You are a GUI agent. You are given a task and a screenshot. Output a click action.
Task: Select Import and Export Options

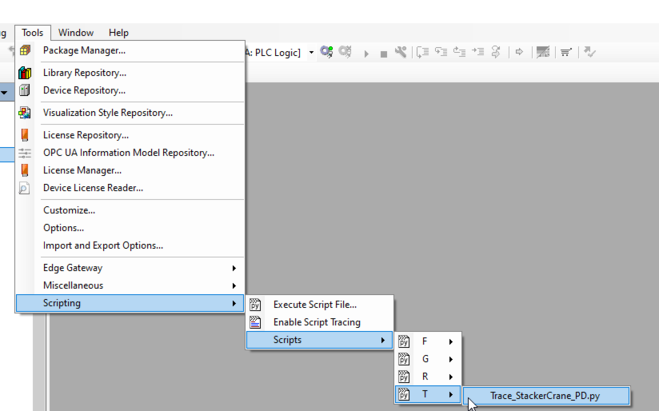coord(102,245)
